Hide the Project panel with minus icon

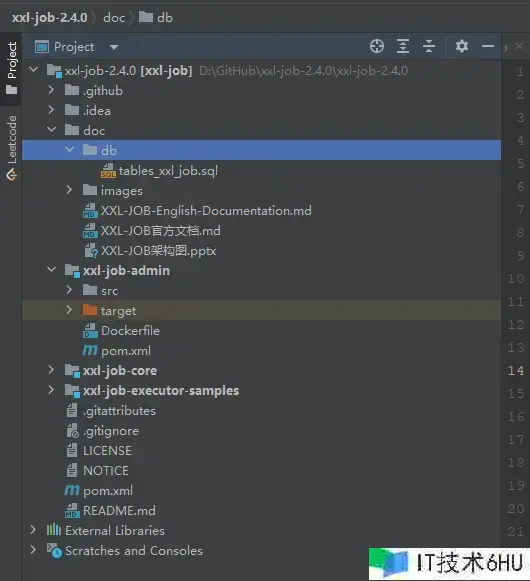488,46
